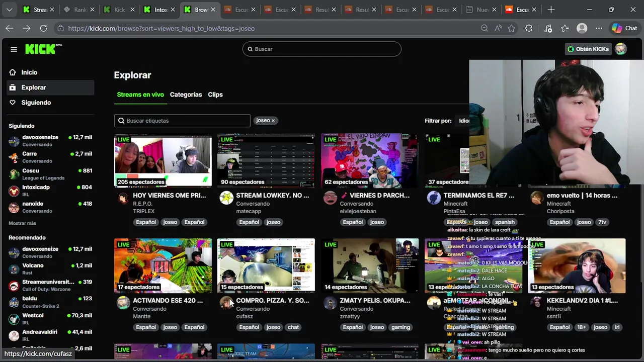Click the Inicio home icon
644x362 pixels.
pos(13,72)
